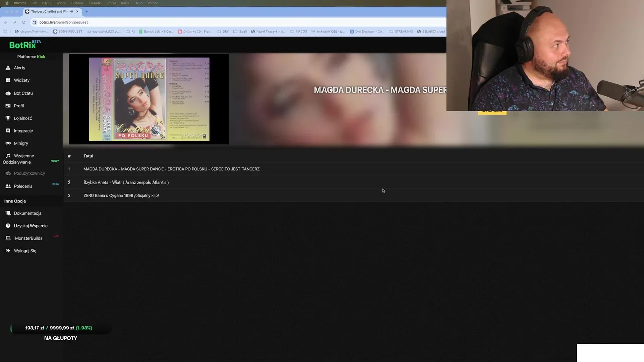Open Widok menu
Viewport: 644px width, 362px height.
click(61, 3)
